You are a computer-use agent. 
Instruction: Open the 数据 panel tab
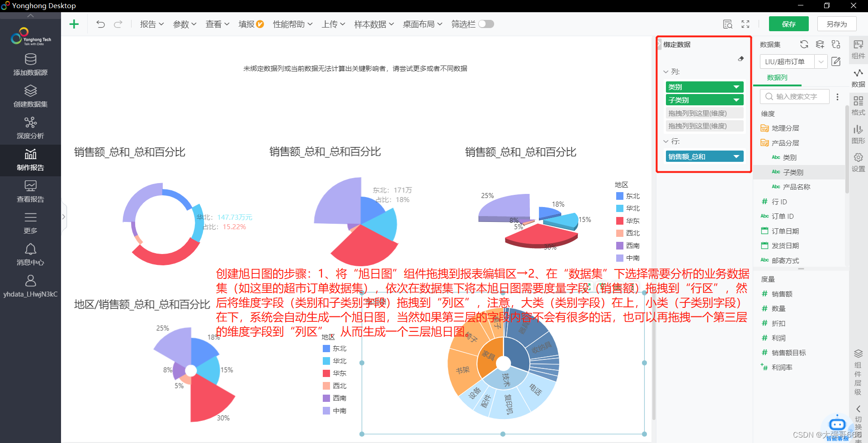(x=858, y=78)
